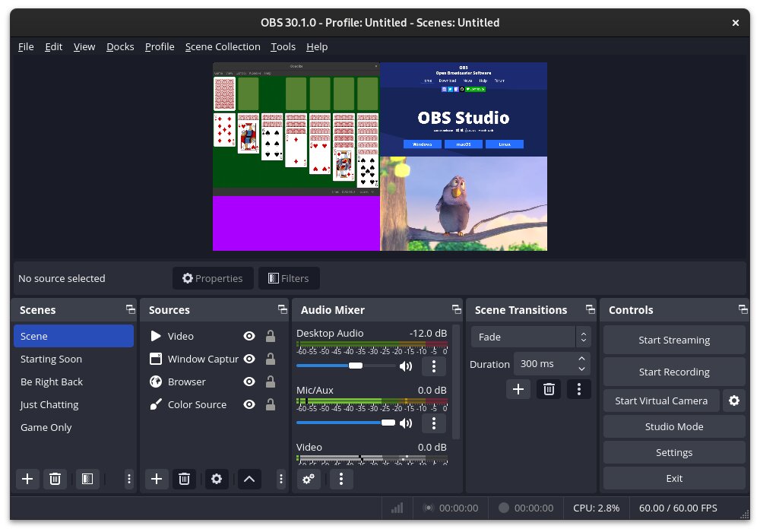Screen dimensions: 760x532
Task: Select the Starting Soon scene
Action: click(x=74, y=359)
